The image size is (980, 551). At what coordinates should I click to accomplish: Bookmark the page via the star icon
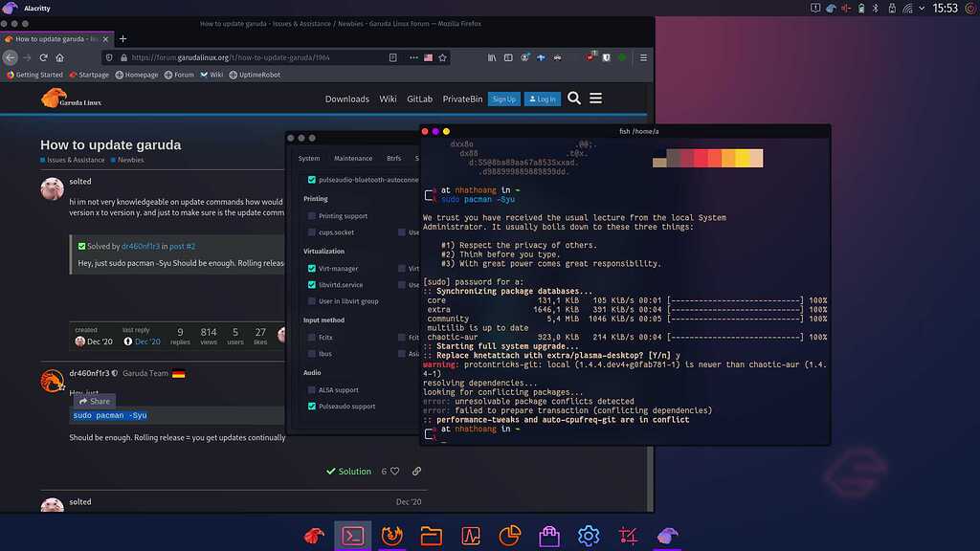pos(441,57)
